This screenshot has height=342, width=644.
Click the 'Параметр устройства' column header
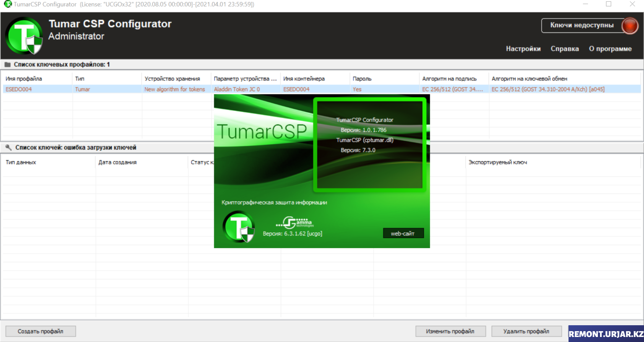point(245,79)
